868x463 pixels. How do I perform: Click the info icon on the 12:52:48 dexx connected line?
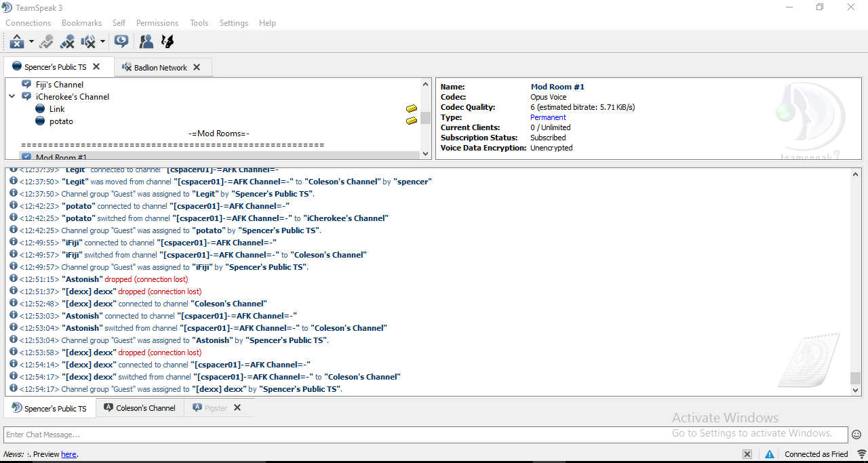pos(14,303)
